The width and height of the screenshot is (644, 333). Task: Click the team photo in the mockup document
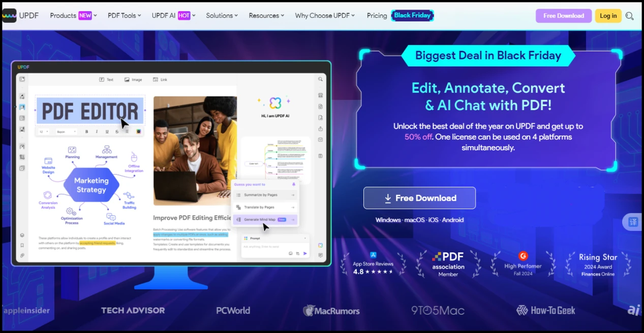[195, 151]
